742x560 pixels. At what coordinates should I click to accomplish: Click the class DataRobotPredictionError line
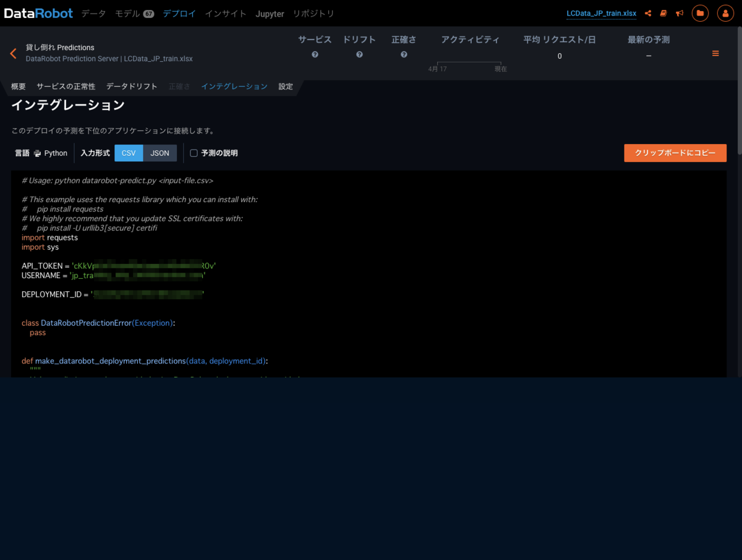[98, 323]
